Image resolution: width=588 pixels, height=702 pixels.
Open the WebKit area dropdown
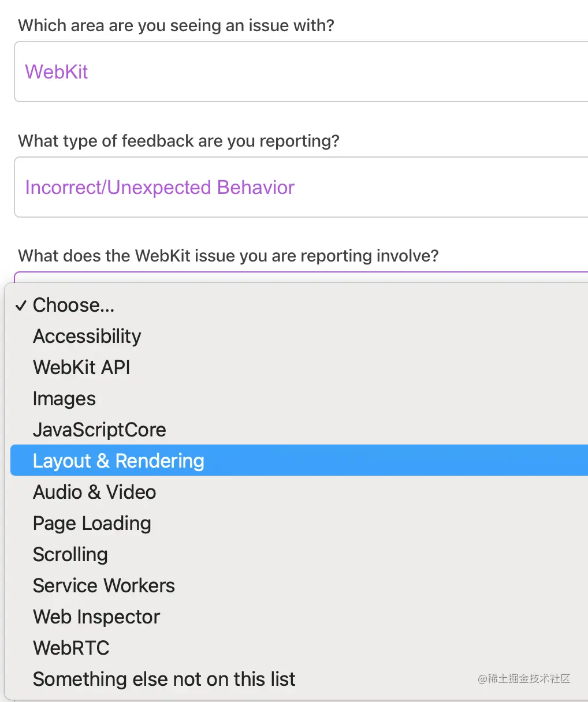tap(300, 72)
